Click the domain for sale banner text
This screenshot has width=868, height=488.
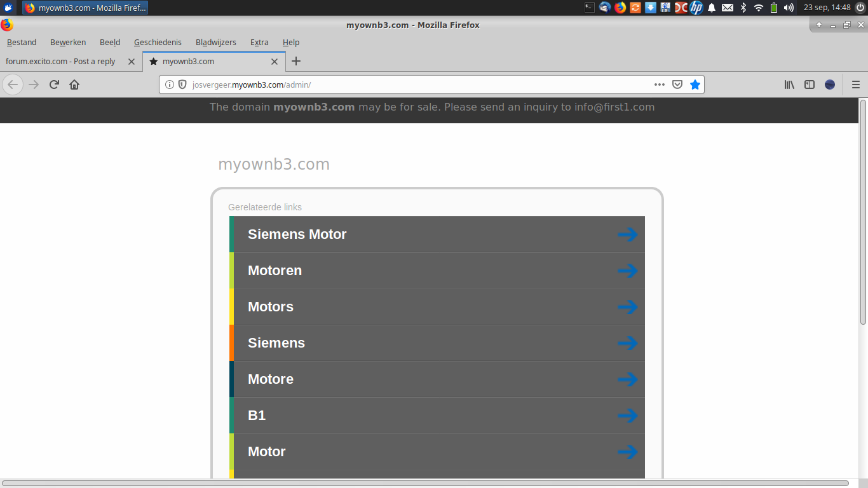click(432, 107)
